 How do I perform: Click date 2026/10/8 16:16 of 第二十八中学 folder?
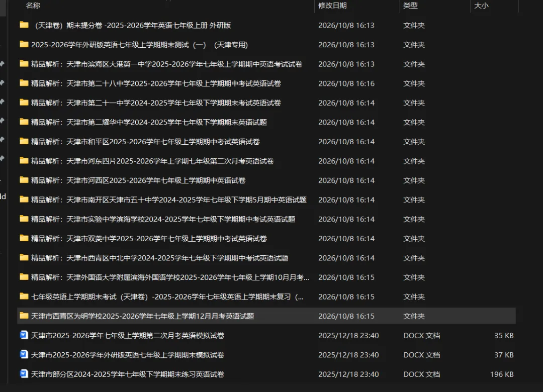346,83
